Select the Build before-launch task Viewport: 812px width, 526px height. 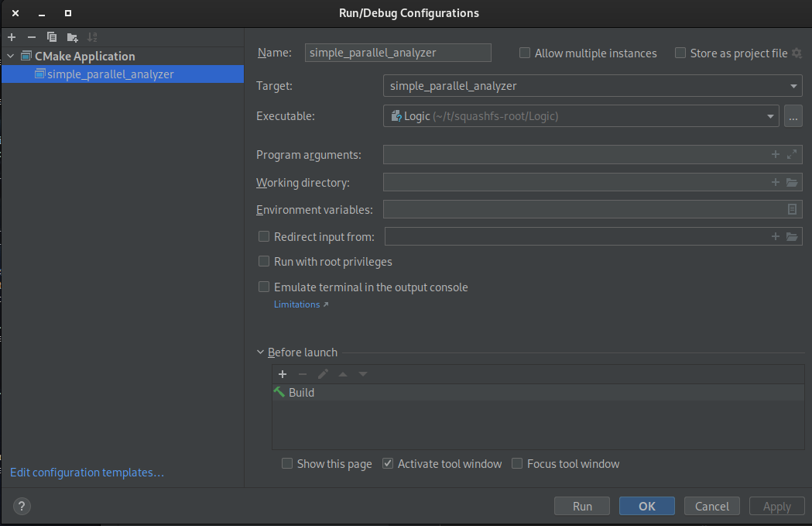click(x=538, y=392)
